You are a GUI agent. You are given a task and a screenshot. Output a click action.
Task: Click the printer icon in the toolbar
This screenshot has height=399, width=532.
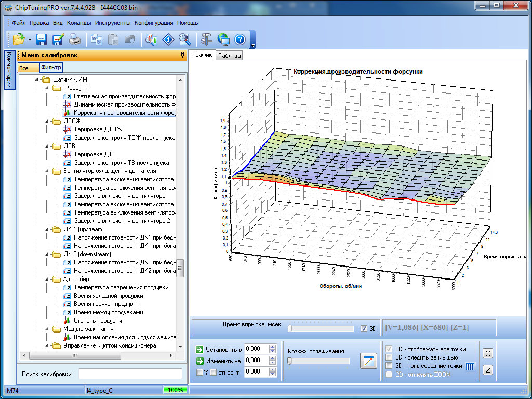(x=75, y=39)
